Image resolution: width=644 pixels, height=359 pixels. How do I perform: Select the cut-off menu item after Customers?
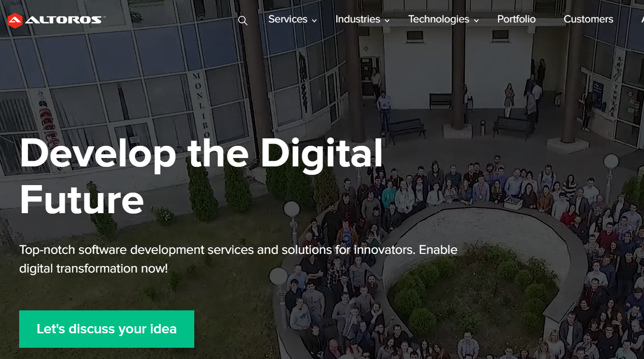pos(642,19)
